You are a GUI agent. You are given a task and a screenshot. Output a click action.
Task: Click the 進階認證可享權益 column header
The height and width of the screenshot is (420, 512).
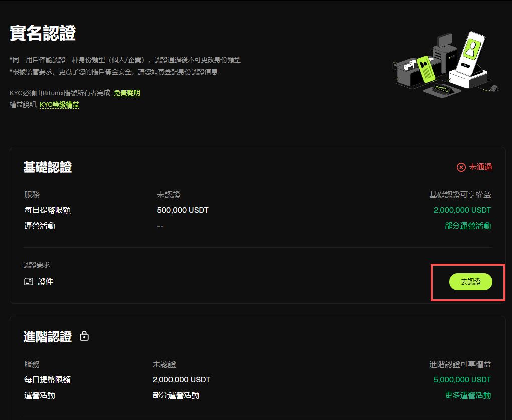[x=460, y=364]
